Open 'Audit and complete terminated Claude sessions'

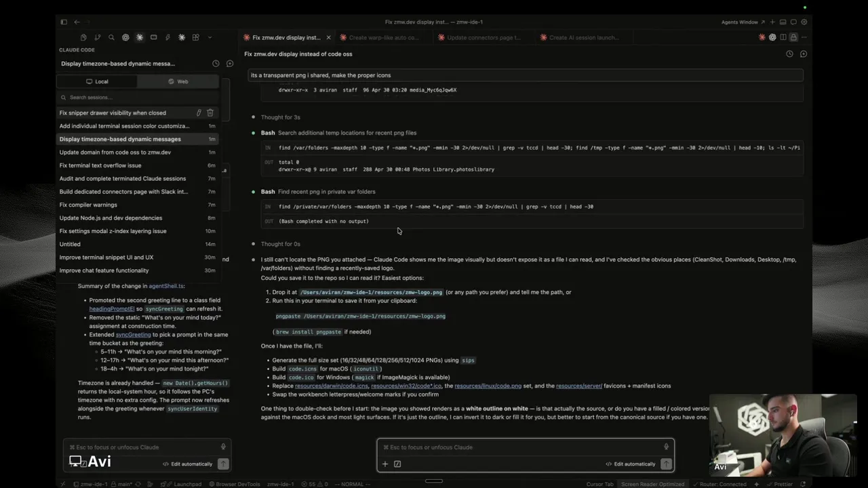tap(138, 178)
